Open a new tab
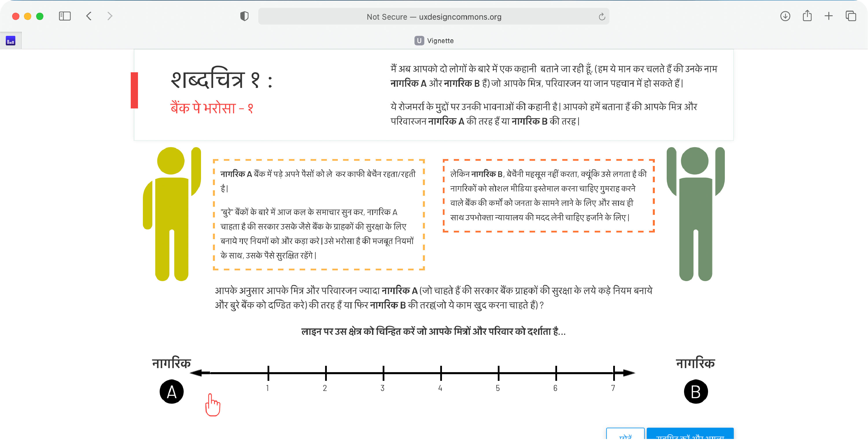This screenshot has height=443, width=868. pos(829,16)
